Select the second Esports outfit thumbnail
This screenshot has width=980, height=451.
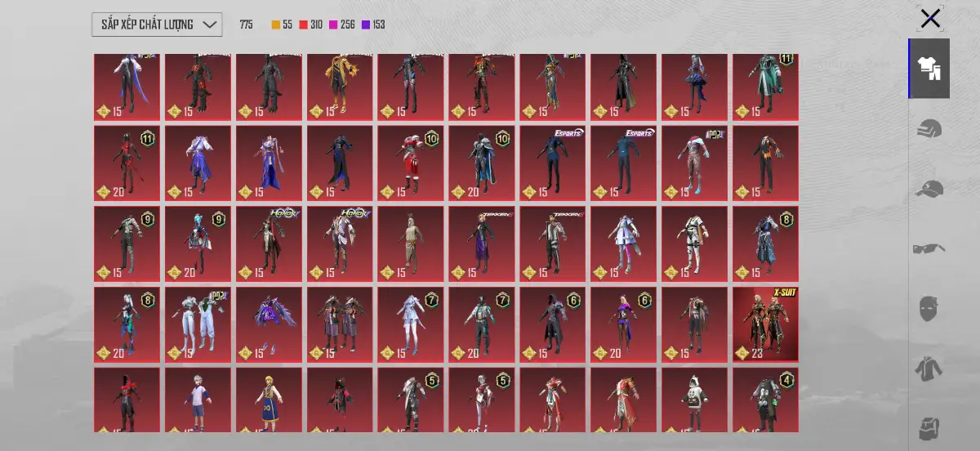[x=623, y=163]
